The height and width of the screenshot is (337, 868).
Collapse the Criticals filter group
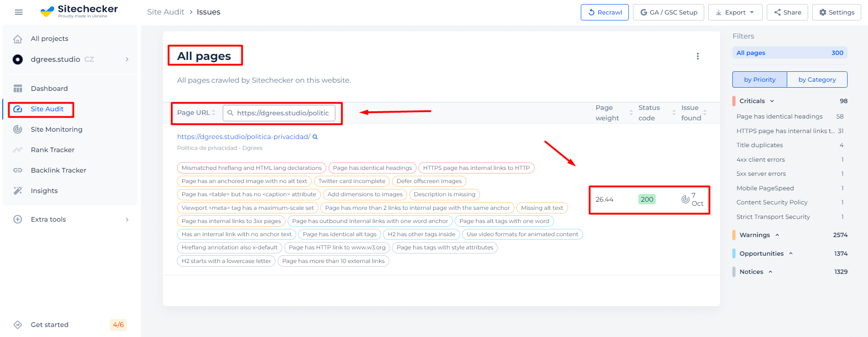pos(772,101)
